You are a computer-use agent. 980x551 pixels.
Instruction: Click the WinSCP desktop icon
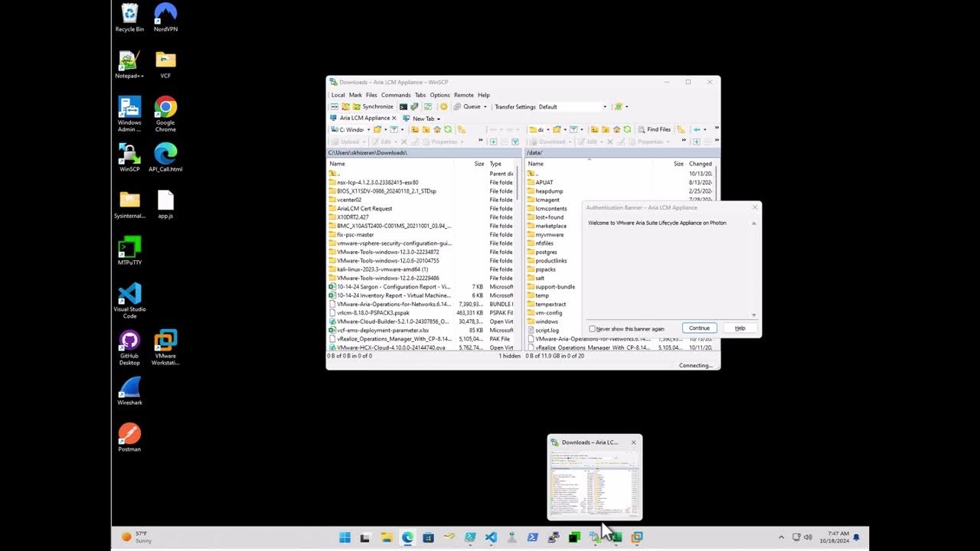129,158
